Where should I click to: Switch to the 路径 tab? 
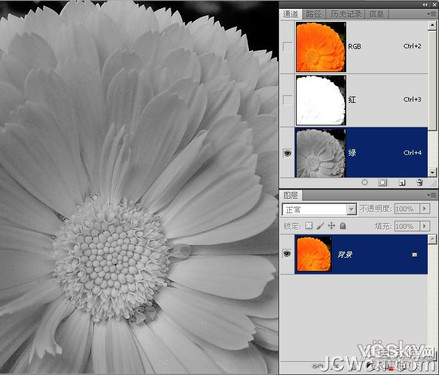coord(313,14)
